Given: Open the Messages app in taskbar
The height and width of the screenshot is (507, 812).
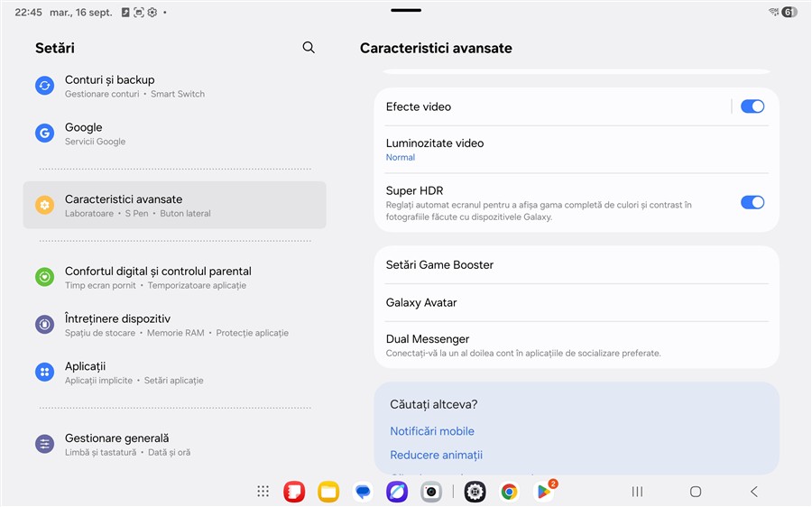Looking at the screenshot, I should pos(363,492).
